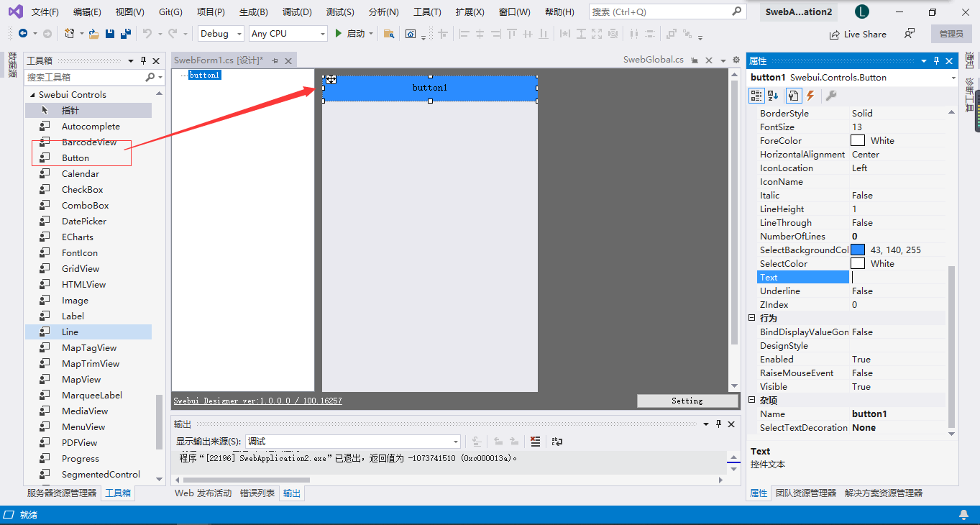The width and height of the screenshot is (980, 525).
Task: Collapse the 行为 property category
Action: [x=753, y=318]
